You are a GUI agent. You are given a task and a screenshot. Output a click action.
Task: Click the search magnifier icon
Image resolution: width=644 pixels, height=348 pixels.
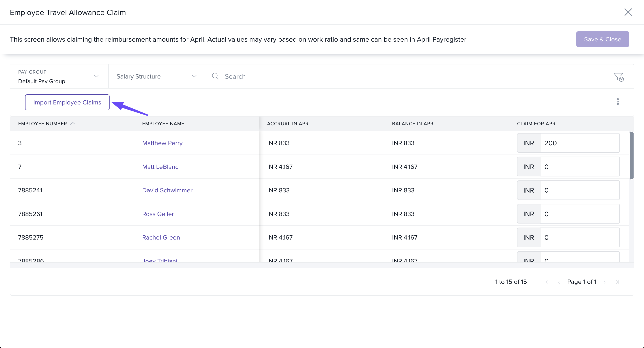pyautogui.click(x=215, y=76)
